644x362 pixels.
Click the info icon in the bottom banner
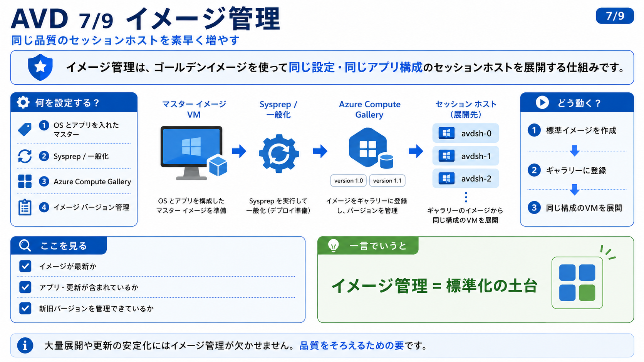click(25, 345)
